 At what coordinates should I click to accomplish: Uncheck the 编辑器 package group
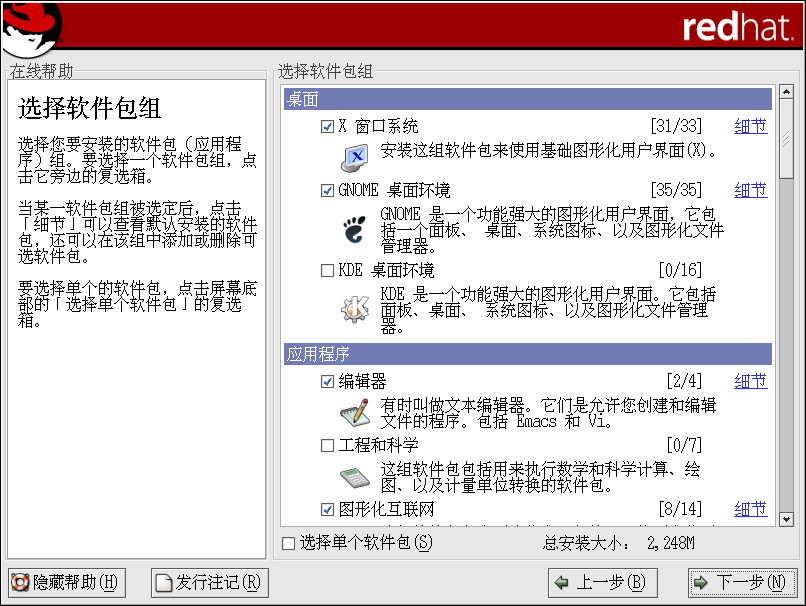pyautogui.click(x=327, y=382)
